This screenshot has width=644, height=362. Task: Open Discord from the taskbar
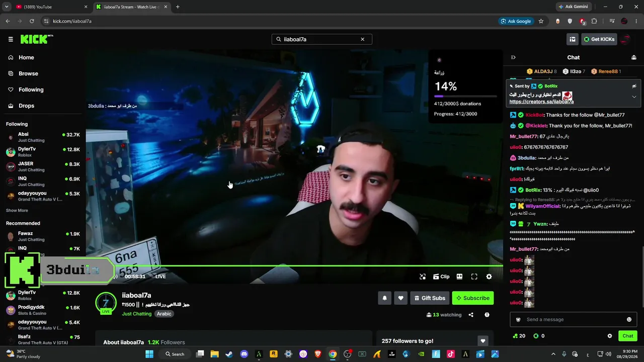[244, 354]
